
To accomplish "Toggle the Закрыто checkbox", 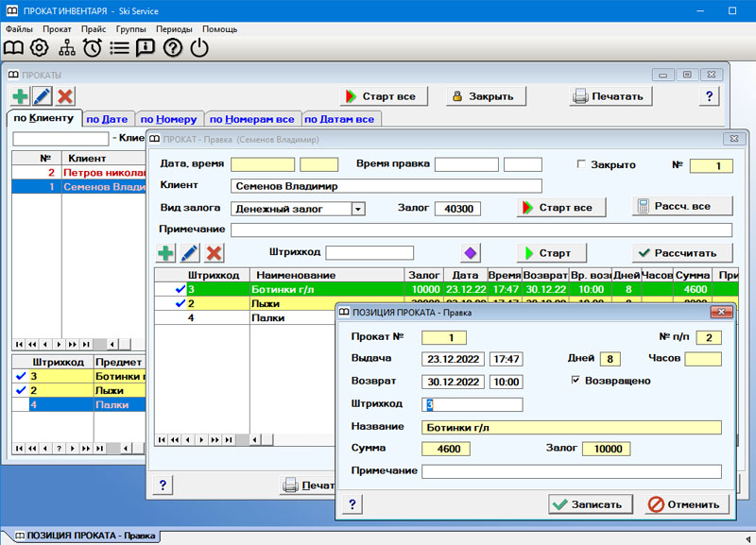I will (582, 164).
